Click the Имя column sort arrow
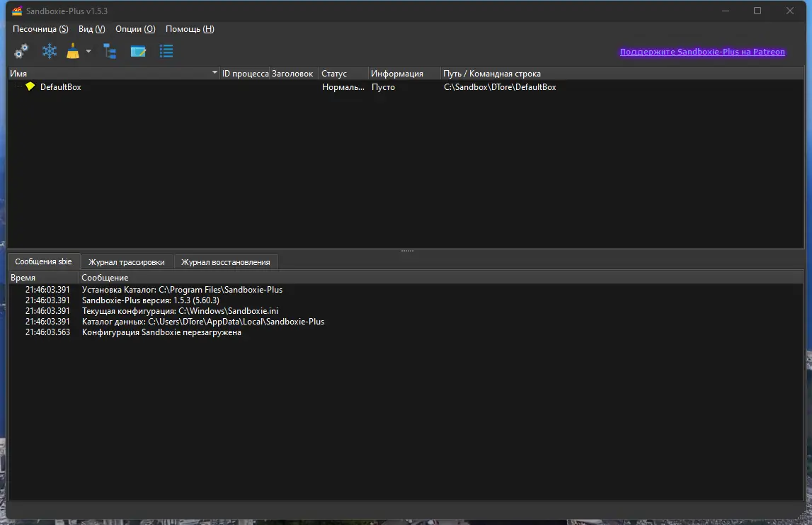The width and height of the screenshot is (812, 525). click(215, 72)
